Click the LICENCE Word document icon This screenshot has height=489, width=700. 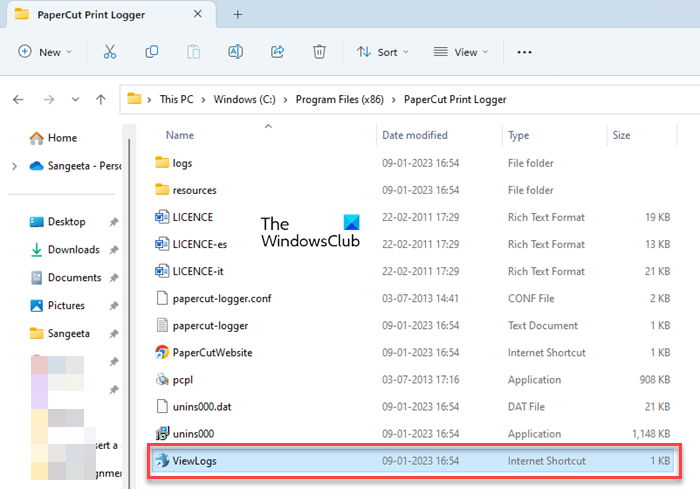pyautogui.click(x=162, y=217)
